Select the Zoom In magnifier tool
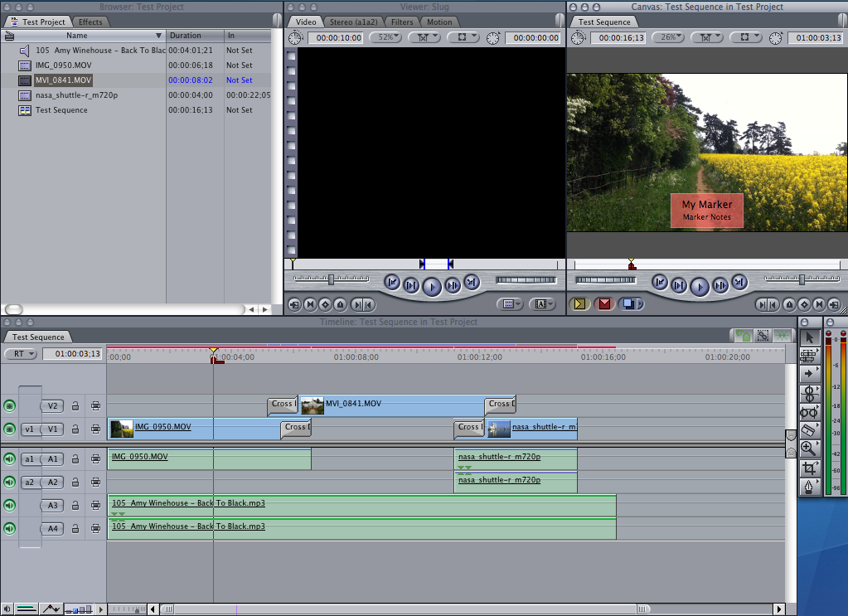Viewport: 848px width, 616px height. (x=809, y=449)
